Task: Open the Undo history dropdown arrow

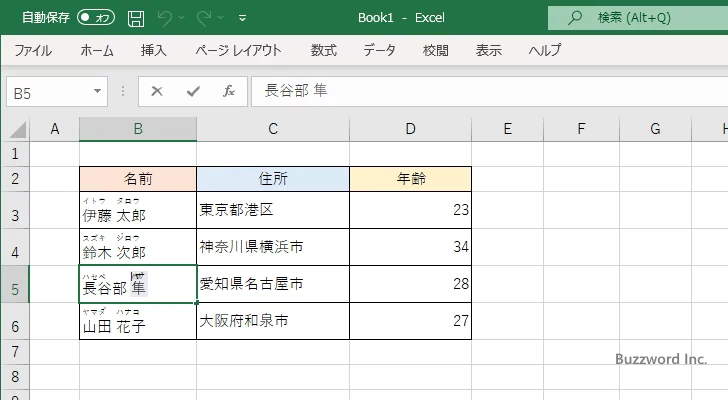Action: [182, 18]
